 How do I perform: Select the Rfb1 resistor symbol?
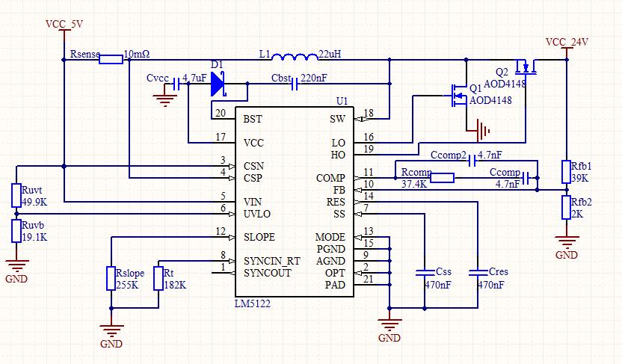tap(567, 171)
